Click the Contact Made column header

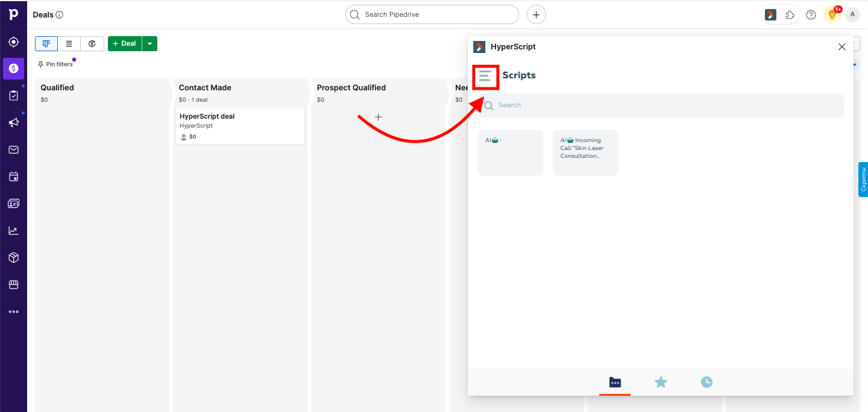205,87
